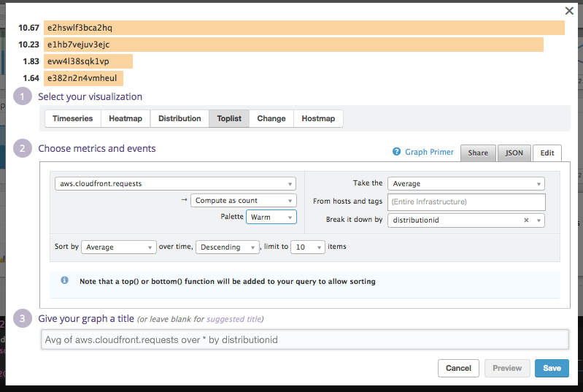Open the Warm palette dropdown
583x392 pixels.
271,218
